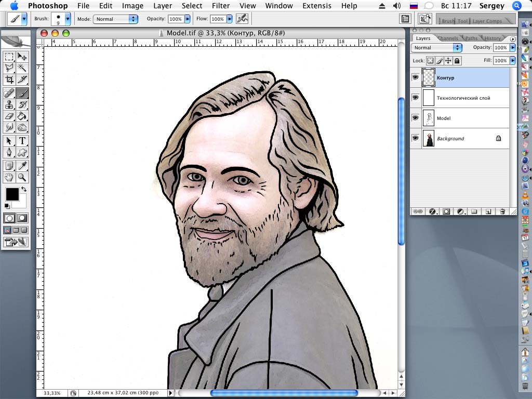Toggle visibility of the Model layer
Image resolution: width=532 pixels, height=399 pixels.
point(415,118)
